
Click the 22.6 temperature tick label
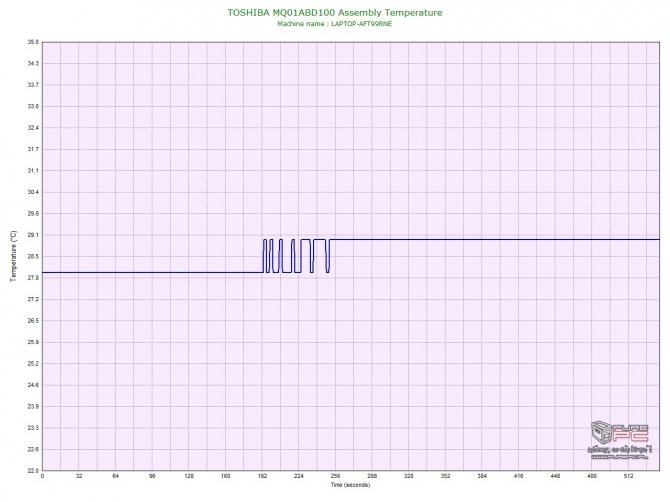pyautogui.click(x=33, y=449)
